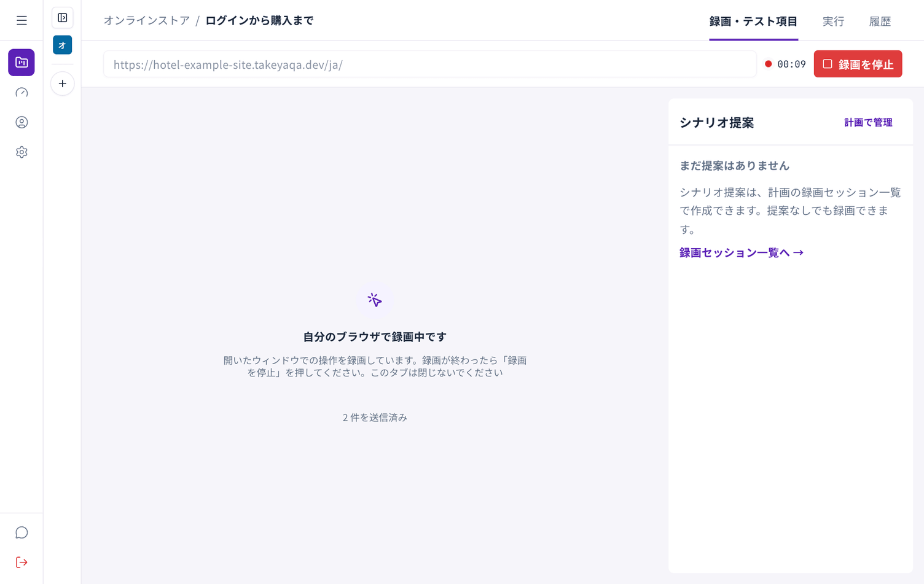Open the chat bubble icon
Viewport: 924px width, 584px height.
coord(22,532)
